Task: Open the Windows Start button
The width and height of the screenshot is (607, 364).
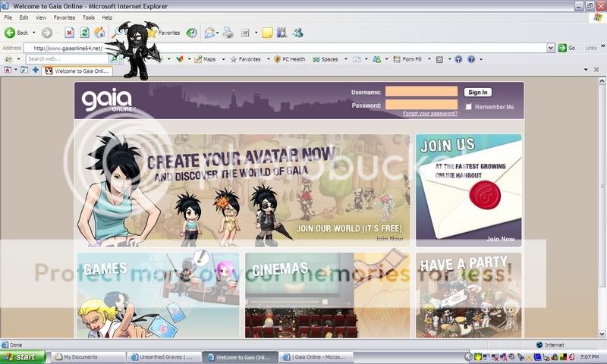Action: pos(23,356)
